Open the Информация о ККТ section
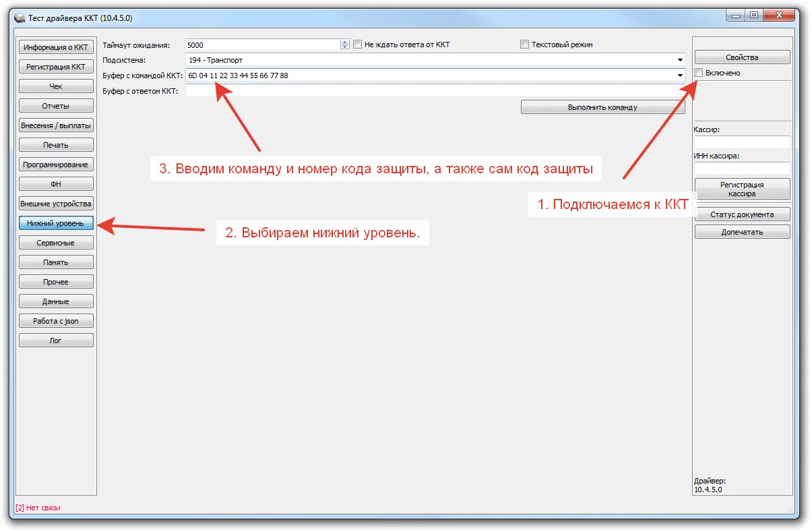Image resolution: width=812 pixels, height=532 pixels. (56, 47)
